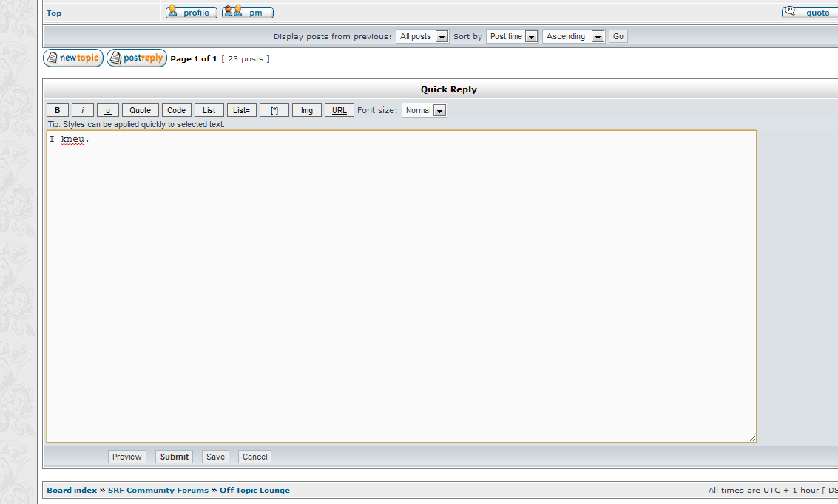838x504 pixels.
Task: Open the Ascending order dropdown
Action: pos(573,36)
